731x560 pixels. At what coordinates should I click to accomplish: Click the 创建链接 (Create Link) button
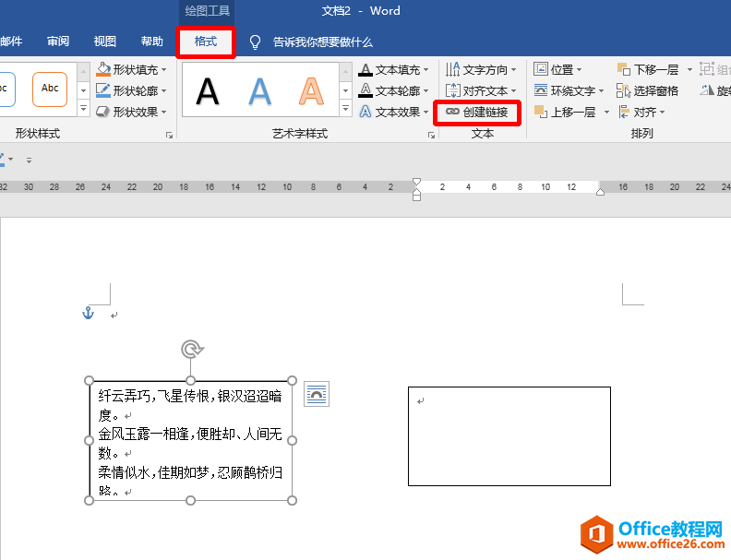pyautogui.click(x=476, y=112)
